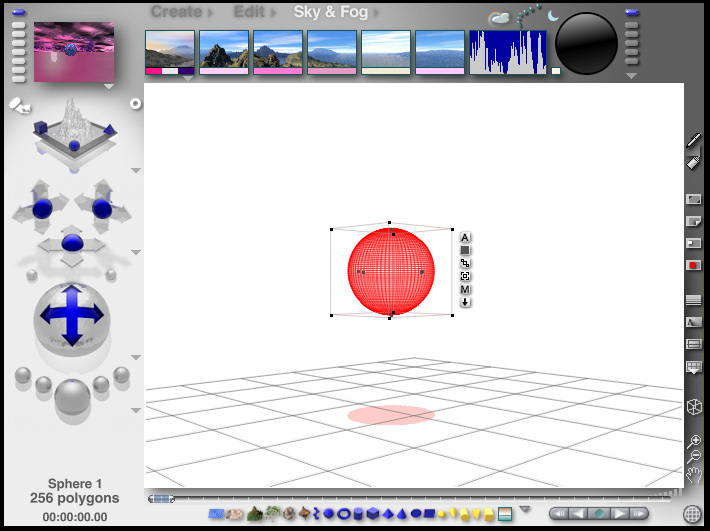Select blue infinite plane objects icon

click(216, 514)
